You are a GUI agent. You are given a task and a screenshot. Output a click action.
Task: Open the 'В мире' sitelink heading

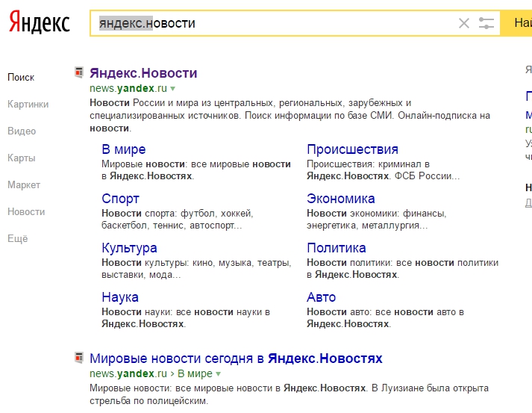point(124,149)
